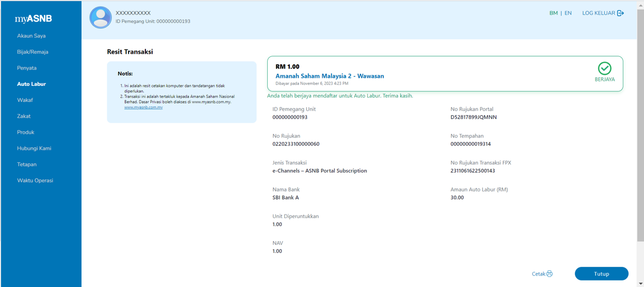Viewport: 644px width, 287px height.
Task: Click the success message about Auto Labur
Action: pyautogui.click(x=340, y=95)
